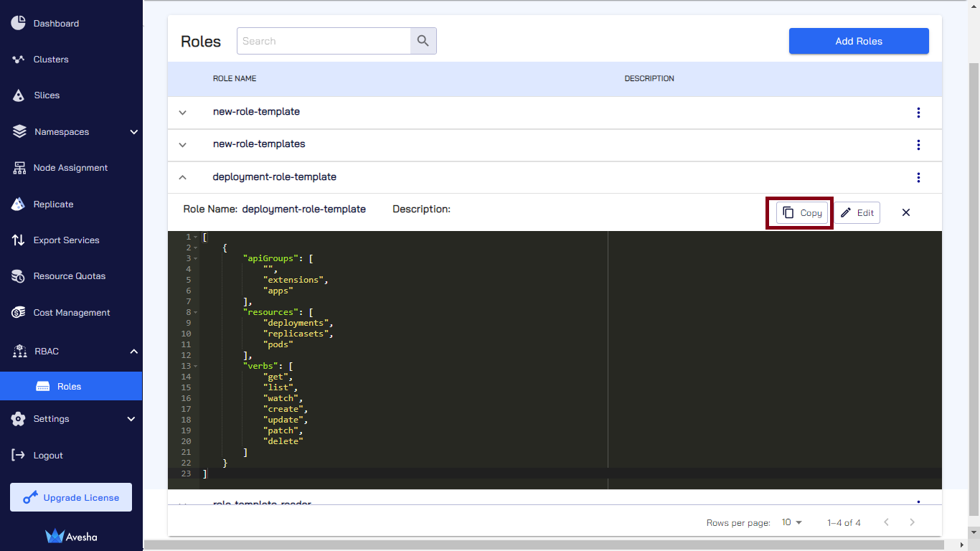Click the Clusters sidebar icon
Viewport: 980px width, 551px height.
pyautogui.click(x=19, y=59)
